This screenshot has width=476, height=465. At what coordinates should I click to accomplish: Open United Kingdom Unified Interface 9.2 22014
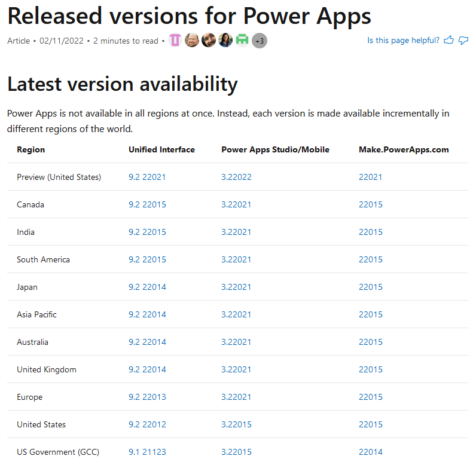147,369
